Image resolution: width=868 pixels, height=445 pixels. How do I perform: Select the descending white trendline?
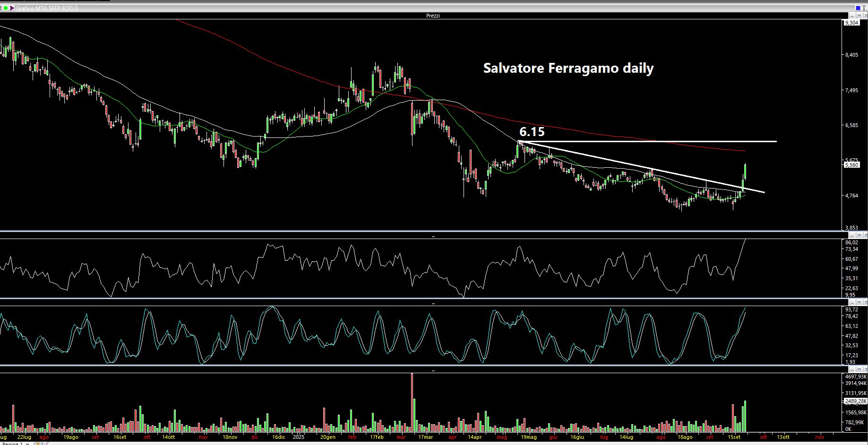[x=641, y=166]
